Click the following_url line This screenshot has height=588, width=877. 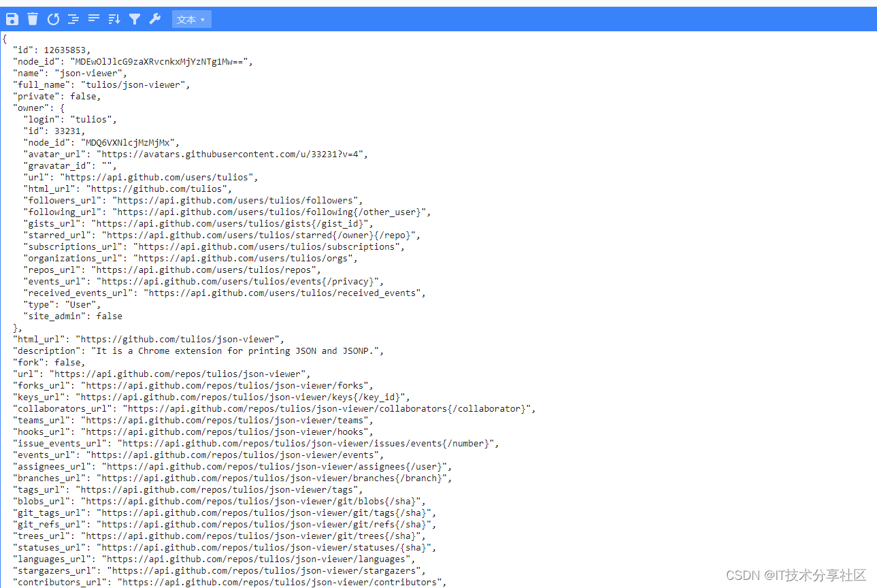227,212
